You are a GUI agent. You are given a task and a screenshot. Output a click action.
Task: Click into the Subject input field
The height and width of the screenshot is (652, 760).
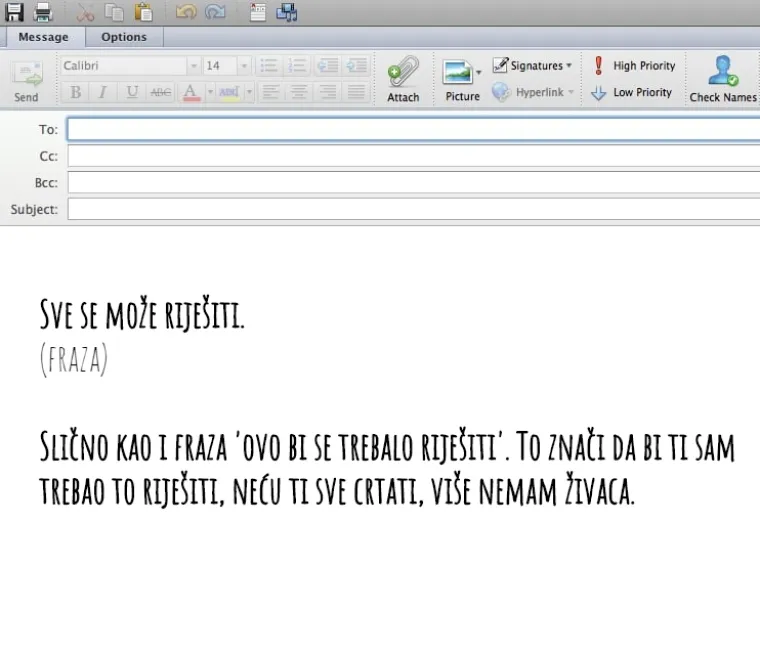click(412, 210)
